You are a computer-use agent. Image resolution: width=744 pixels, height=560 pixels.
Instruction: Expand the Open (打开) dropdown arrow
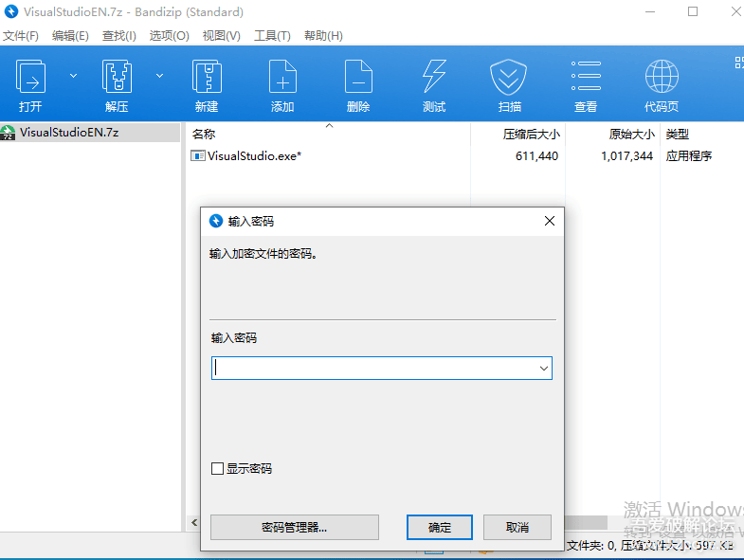pos(73,76)
